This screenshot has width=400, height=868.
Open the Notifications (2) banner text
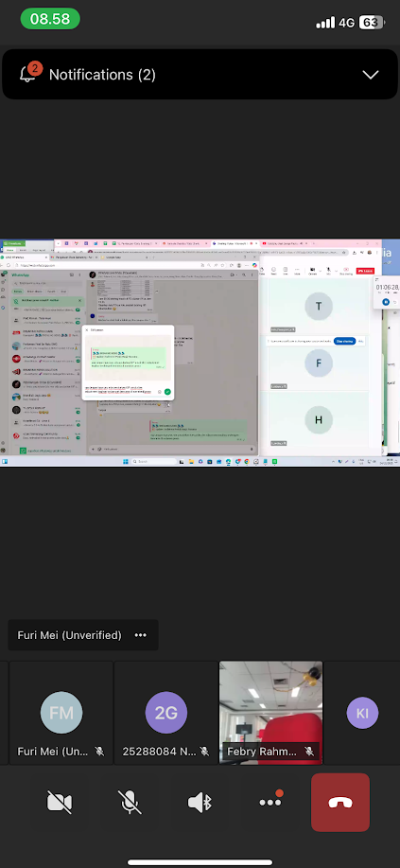[102, 75]
